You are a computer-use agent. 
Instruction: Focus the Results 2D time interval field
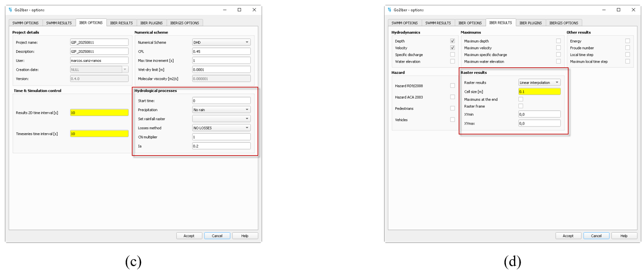(99, 113)
